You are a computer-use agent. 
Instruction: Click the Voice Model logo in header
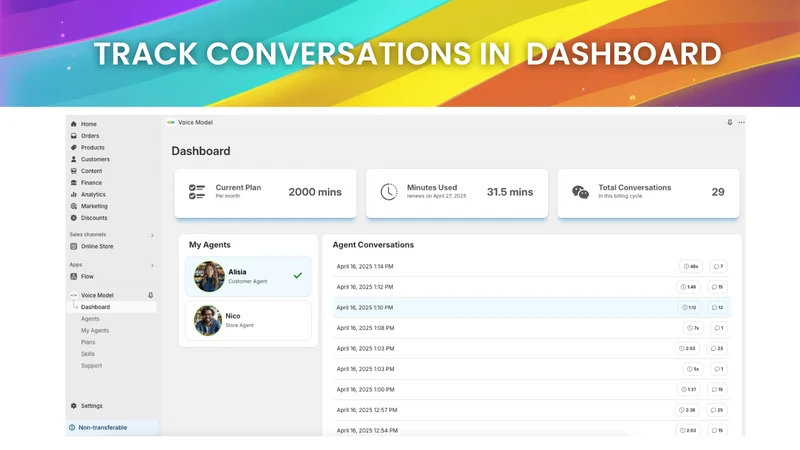(171, 122)
